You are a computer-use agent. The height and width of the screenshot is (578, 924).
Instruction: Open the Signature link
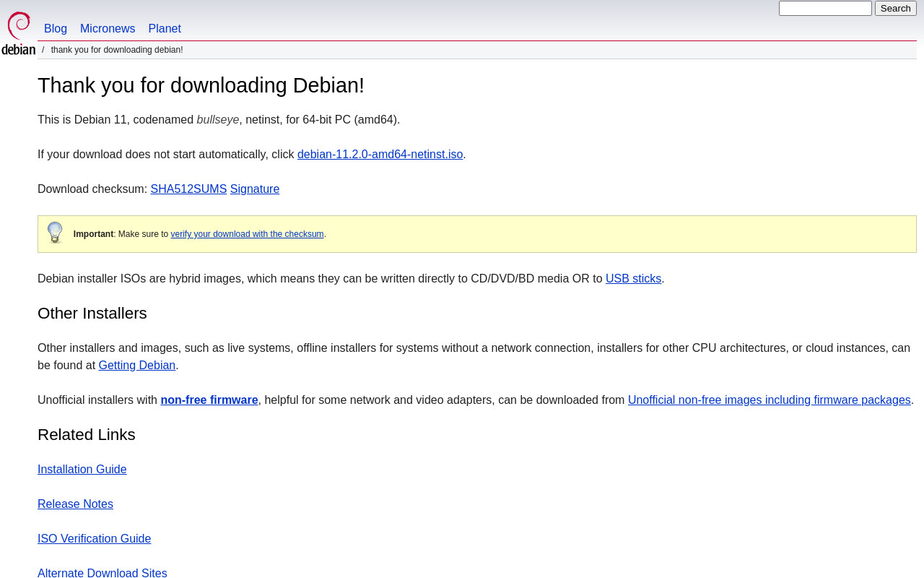point(255,189)
